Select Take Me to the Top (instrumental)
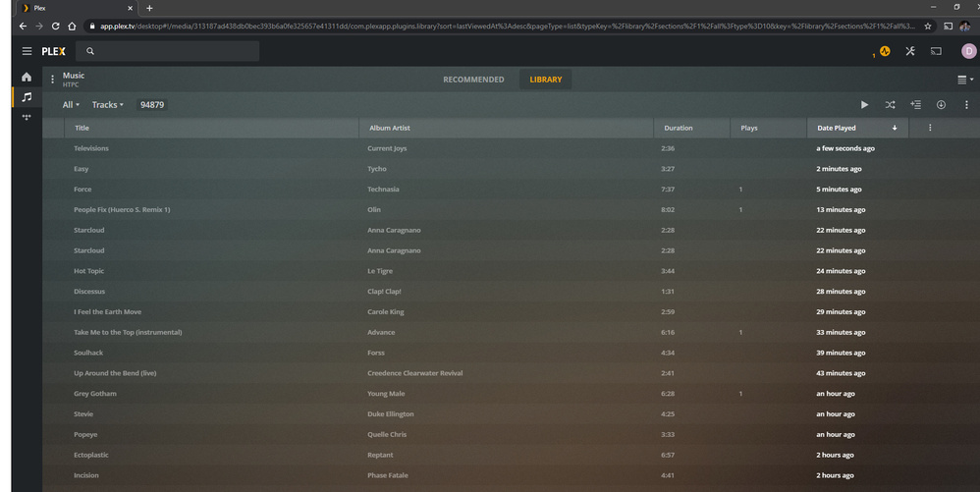Screen dimensions: 980x492 click(128, 332)
